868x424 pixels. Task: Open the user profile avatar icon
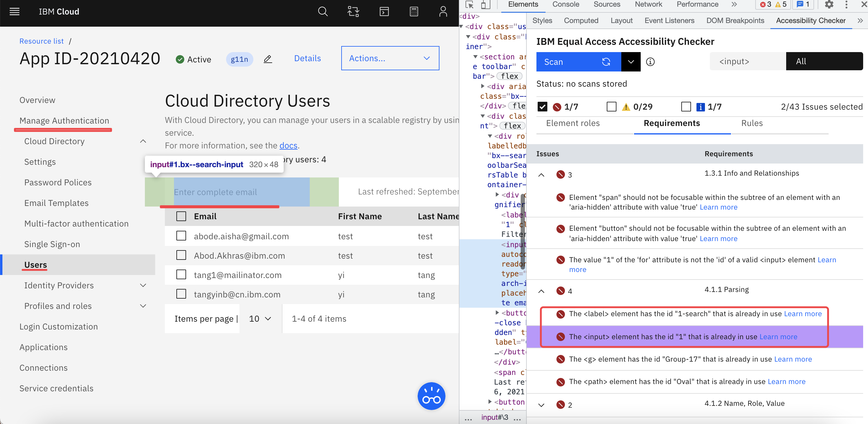click(x=443, y=12)
